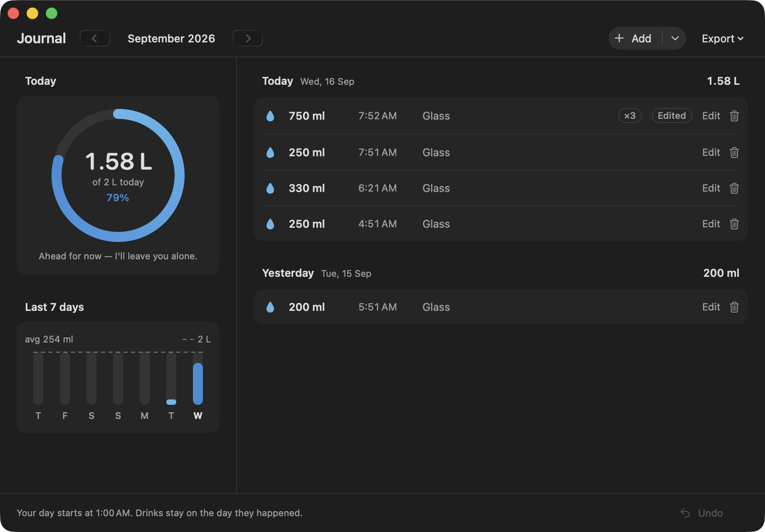
Task: Open the Add options dropdown arrow
Action: 675,38
